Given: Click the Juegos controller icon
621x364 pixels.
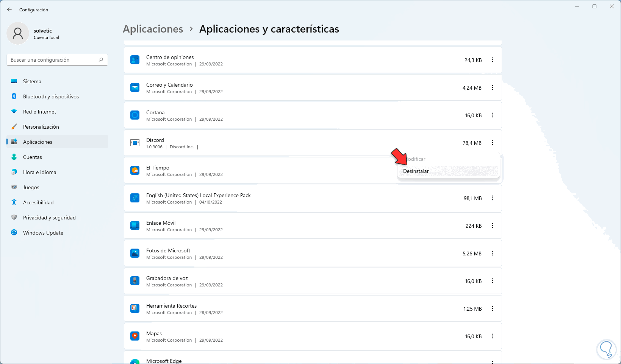Looking at the screenshot, I should coord(14,187).
